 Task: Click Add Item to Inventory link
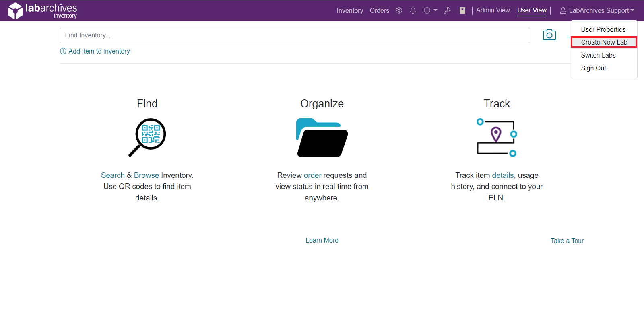pyautogui.click(x=99, y=51)
